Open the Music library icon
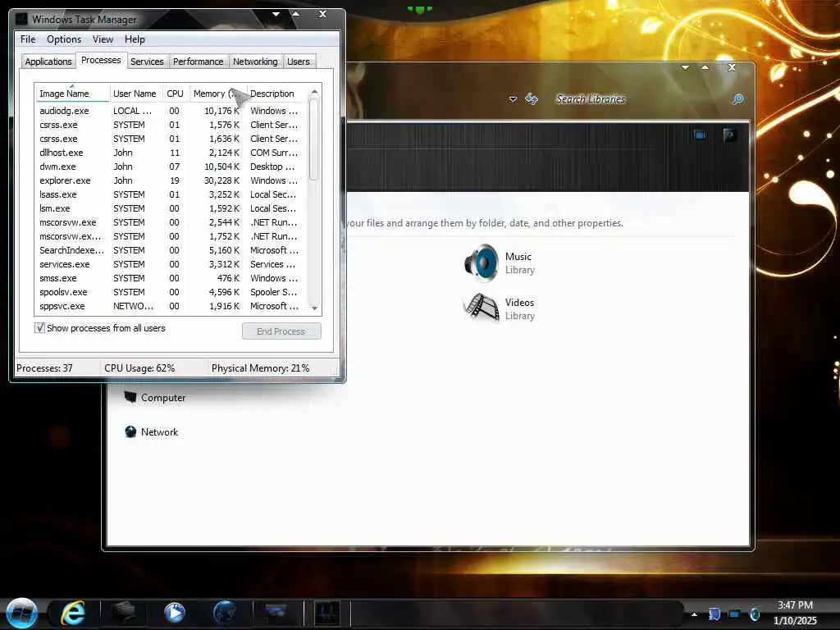The height and width of the screenshot is (630, 840). pyautogui.click(x=481, y=262)
